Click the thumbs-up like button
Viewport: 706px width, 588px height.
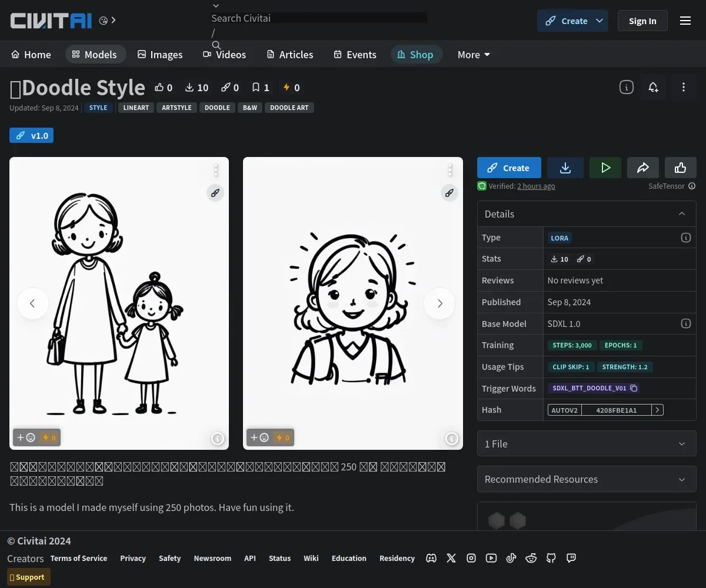click(681, 168)
